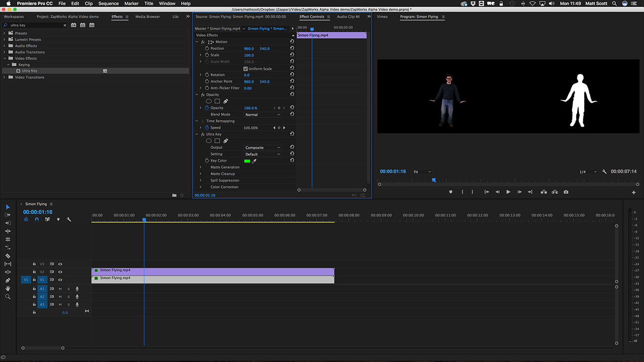Select the Razor tool in the toolbar
644x362 pixels.
tap(8, 255)
